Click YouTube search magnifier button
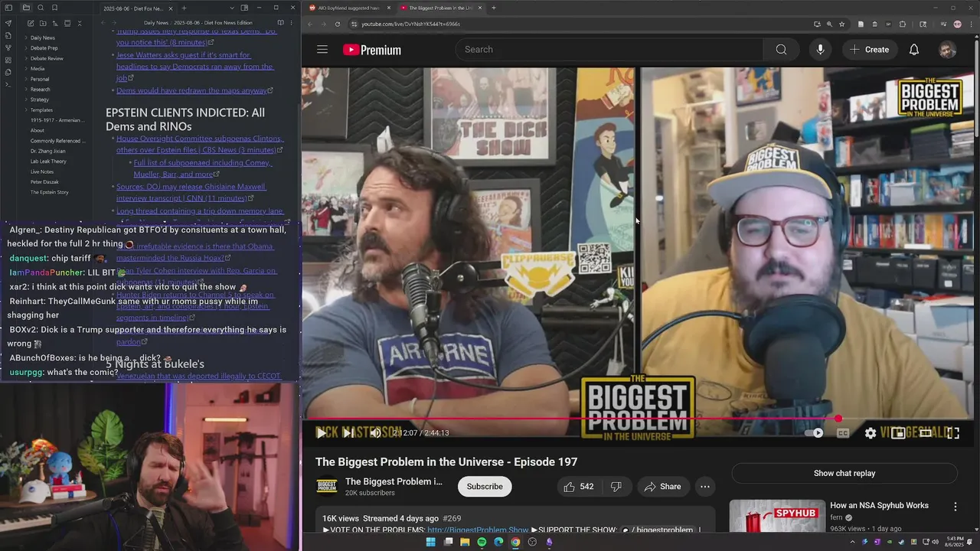Screen dimensions: 980x551 click(781, 50)
